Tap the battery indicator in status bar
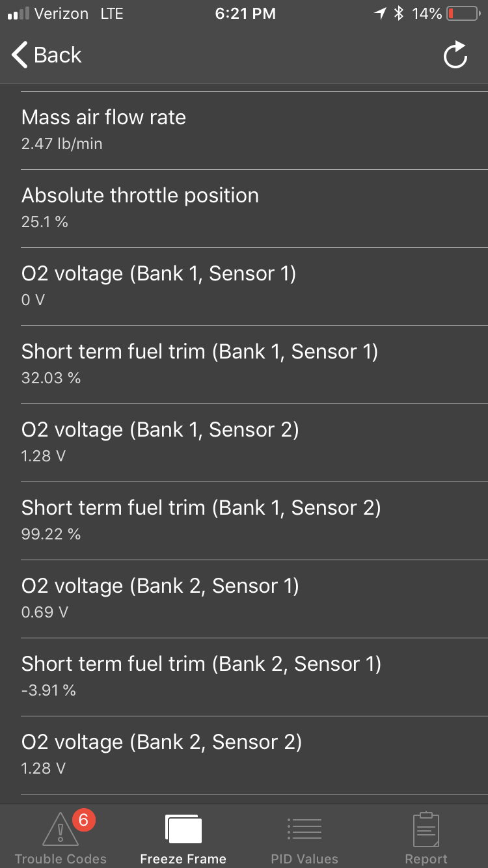The height and width of the screenshot is (868, 488). click(x=461, y=14)
